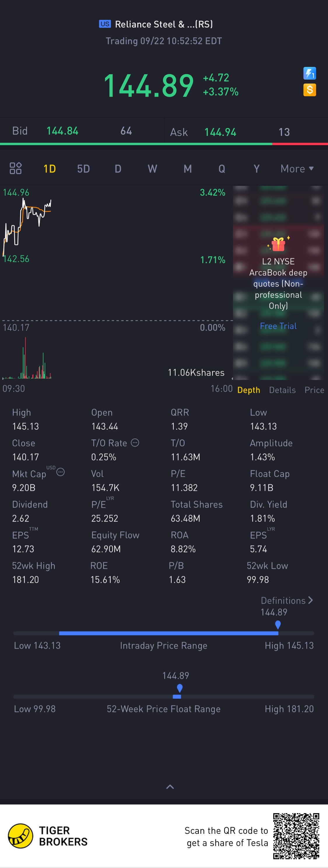The width and height of the screenshot is (328, 868).
Task: Tap the Reliance Steel (RS) title
Action: click(x=164, y=24)
